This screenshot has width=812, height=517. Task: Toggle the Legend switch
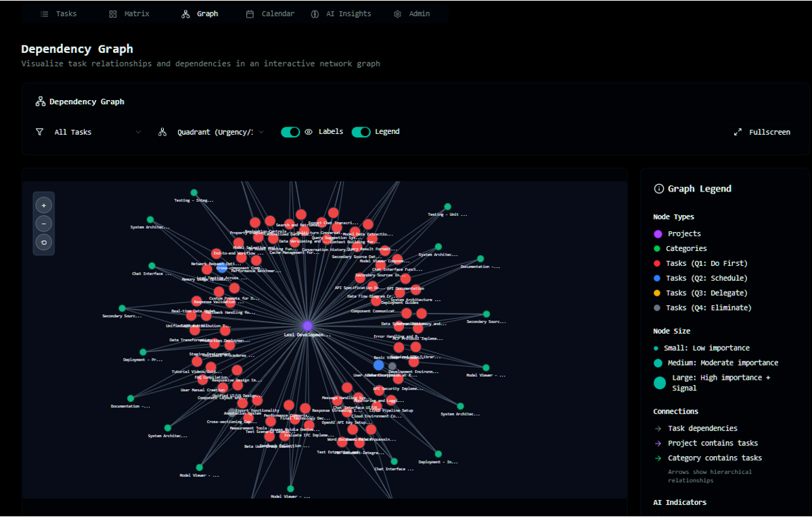(x=361, y=132)
